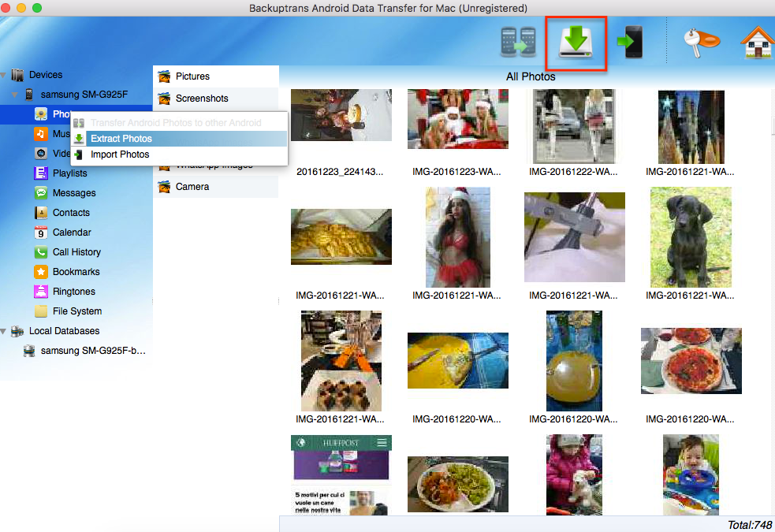Select the baked pastries tray thumbnail
The image size is (775, 532).
click(x=341, y=236)
